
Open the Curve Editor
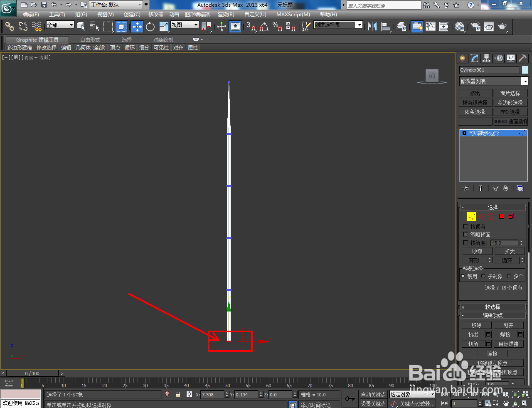[430, 27]
